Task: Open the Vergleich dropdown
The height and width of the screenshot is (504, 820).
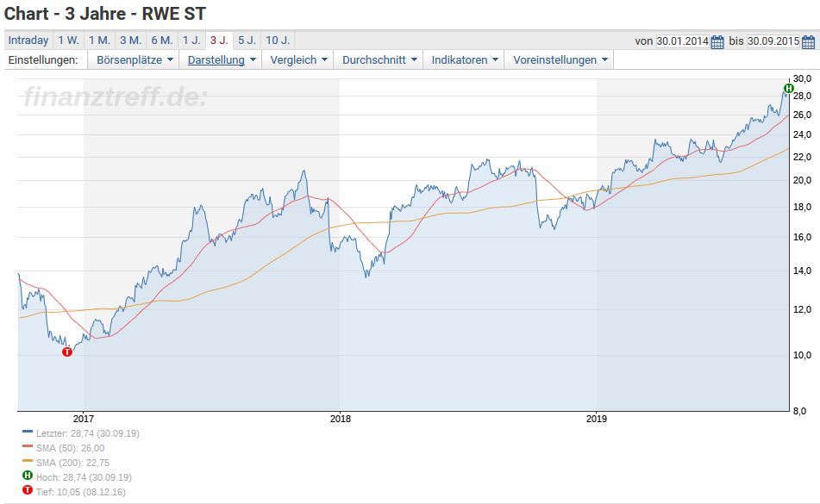Action: 298,60
